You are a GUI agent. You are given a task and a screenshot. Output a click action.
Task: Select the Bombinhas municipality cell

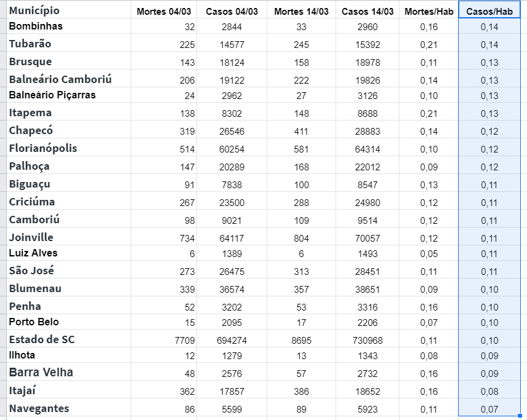click(68, 26)
